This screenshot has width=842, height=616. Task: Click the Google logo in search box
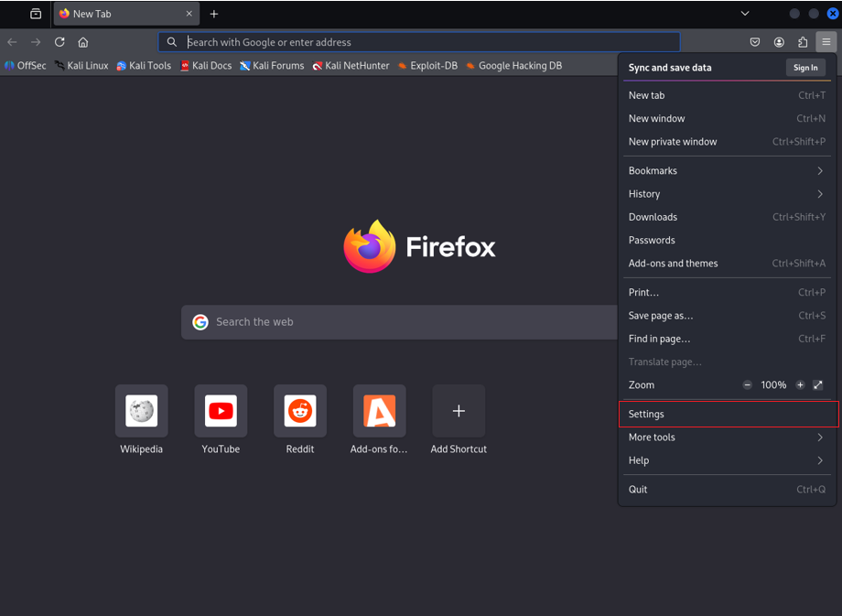[200, 321]
